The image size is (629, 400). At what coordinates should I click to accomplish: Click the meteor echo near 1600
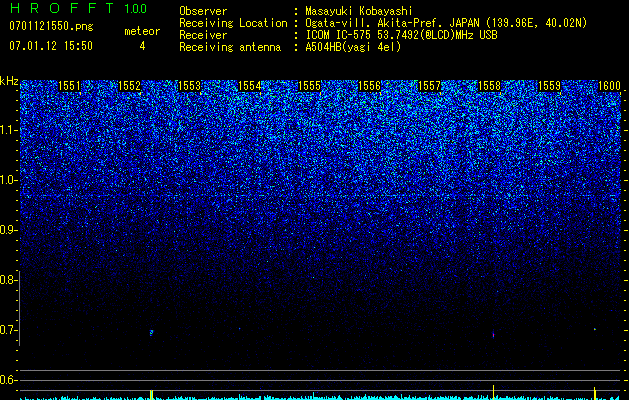click(595, 329)
